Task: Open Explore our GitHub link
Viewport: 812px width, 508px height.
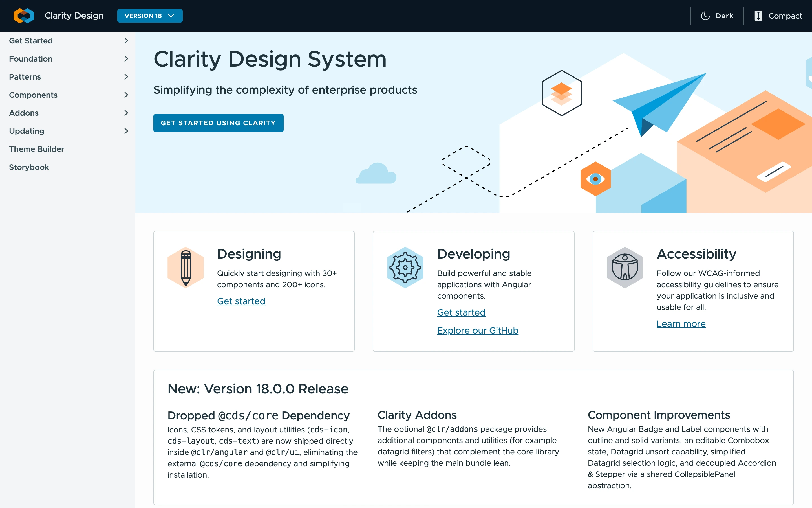Action: 478,330
